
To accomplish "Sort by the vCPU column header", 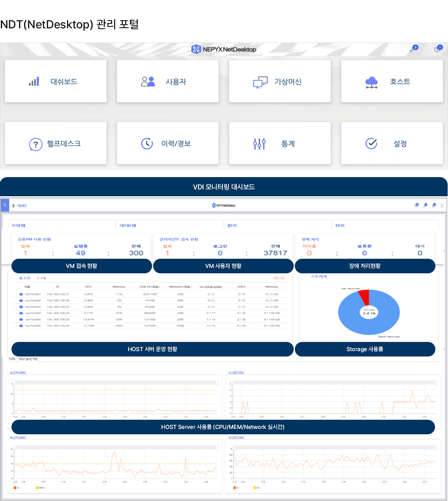I will pyautogui.click(x=241, y=287).
